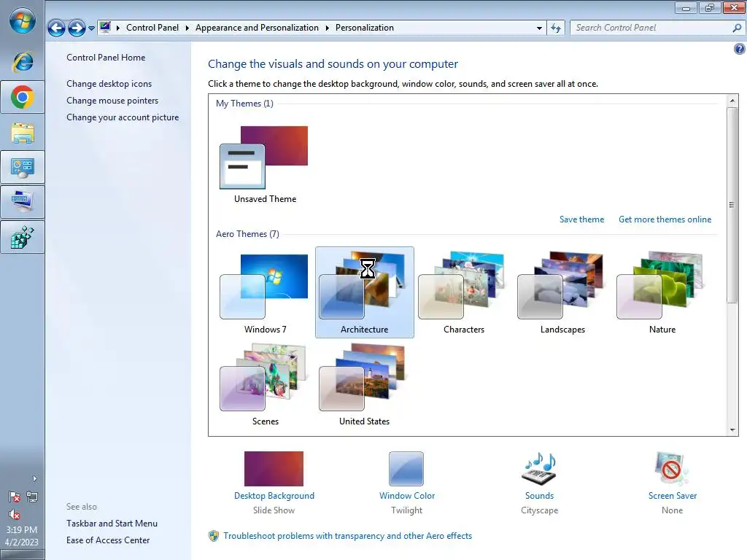Apply the Architecture theme
The width and height of the screenshot is (747, 560).
tap(365, 292)
